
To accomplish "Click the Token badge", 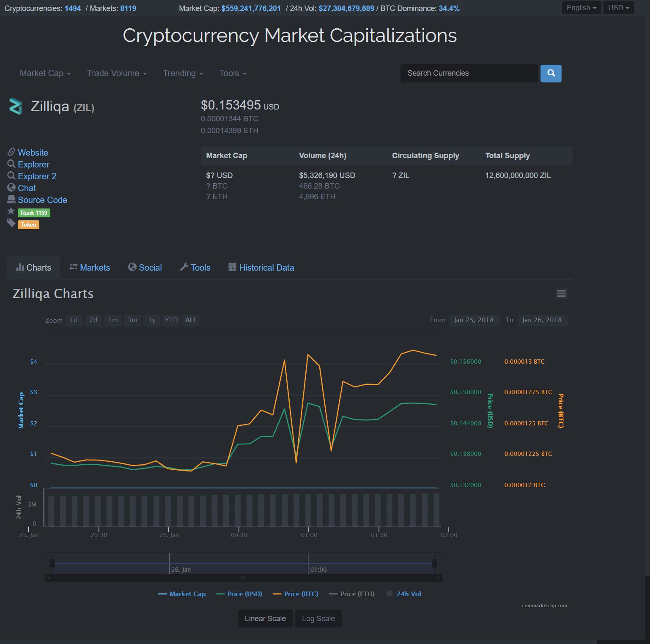I will pyautogui.click(x=28, y=225).
